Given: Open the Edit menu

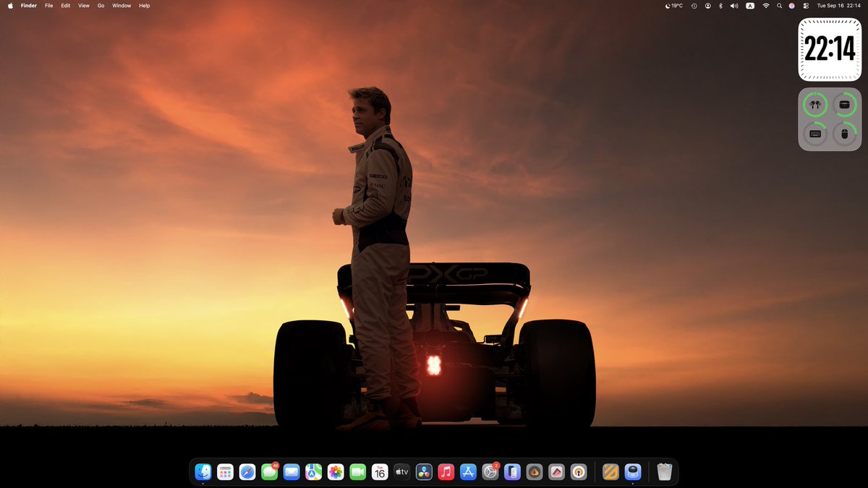Looking at the screenshot, I should pyautogui.click(x=66, y=5).
